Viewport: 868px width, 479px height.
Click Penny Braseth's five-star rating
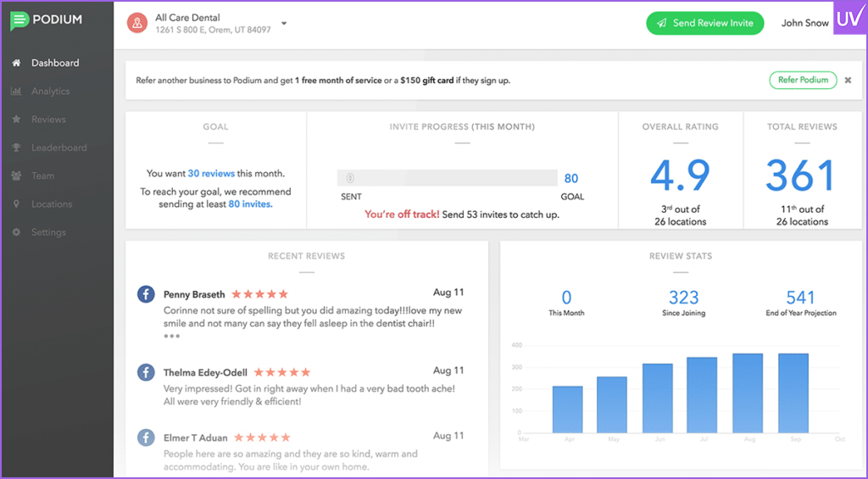[259, 294]
